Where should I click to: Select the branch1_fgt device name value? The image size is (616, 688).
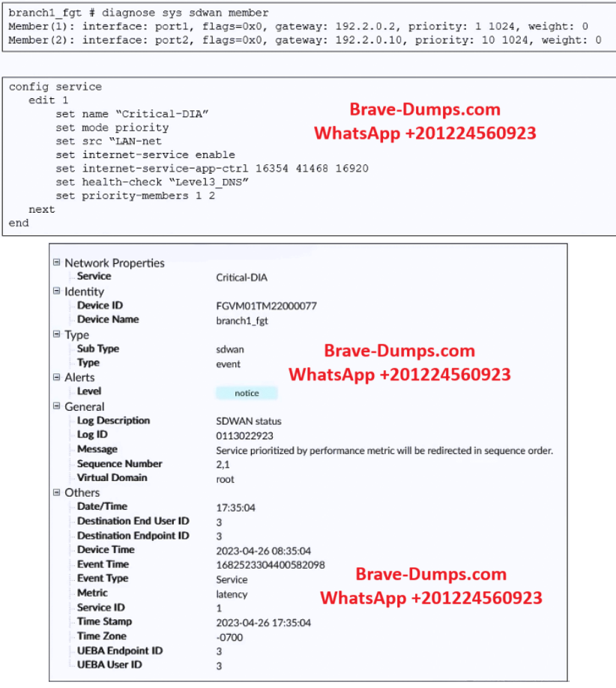(241, 320)
